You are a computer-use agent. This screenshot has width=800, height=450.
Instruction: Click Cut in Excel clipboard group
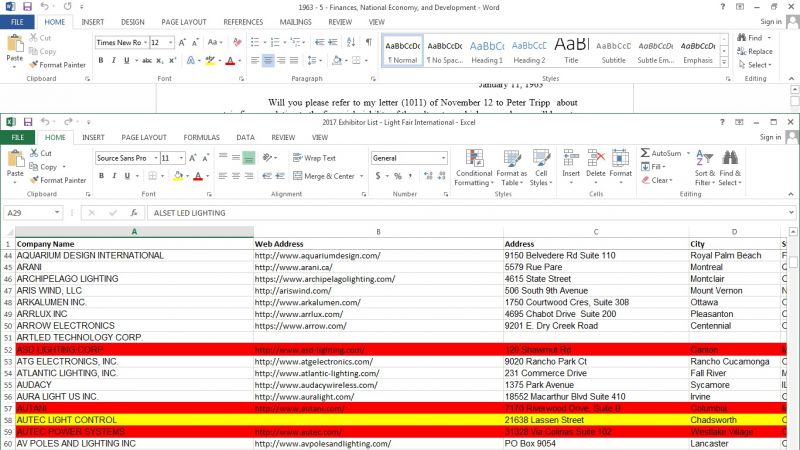pyautogui.click(x=40, y=153)
